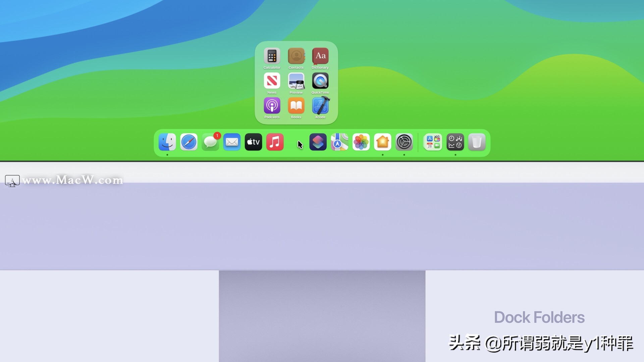Open Messages with one notification badge
The width and height of the screenshot is (644, 362).
click(x=210, y=142)
